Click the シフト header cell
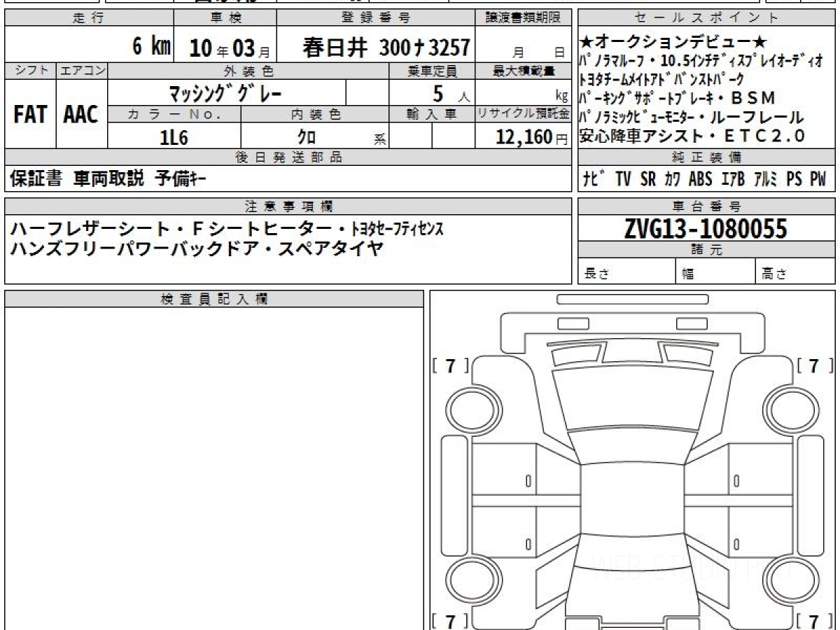Screen dimensions: 840x630 [x=30, y=71]
